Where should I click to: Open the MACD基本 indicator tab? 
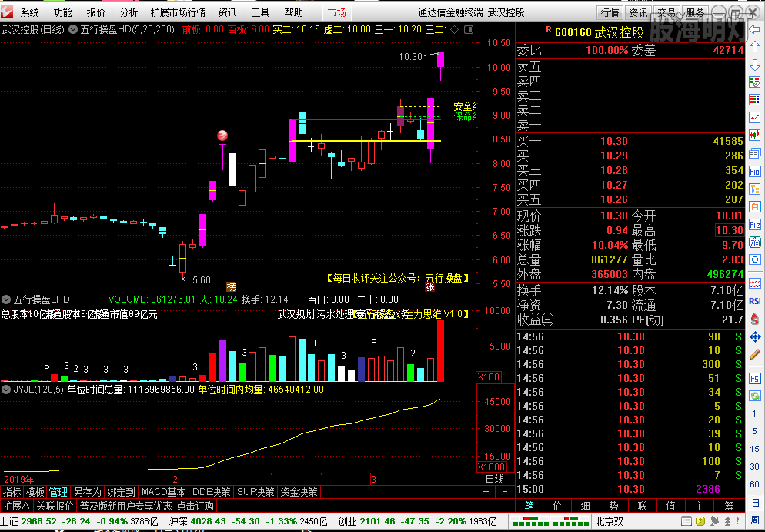pos(163,492)
